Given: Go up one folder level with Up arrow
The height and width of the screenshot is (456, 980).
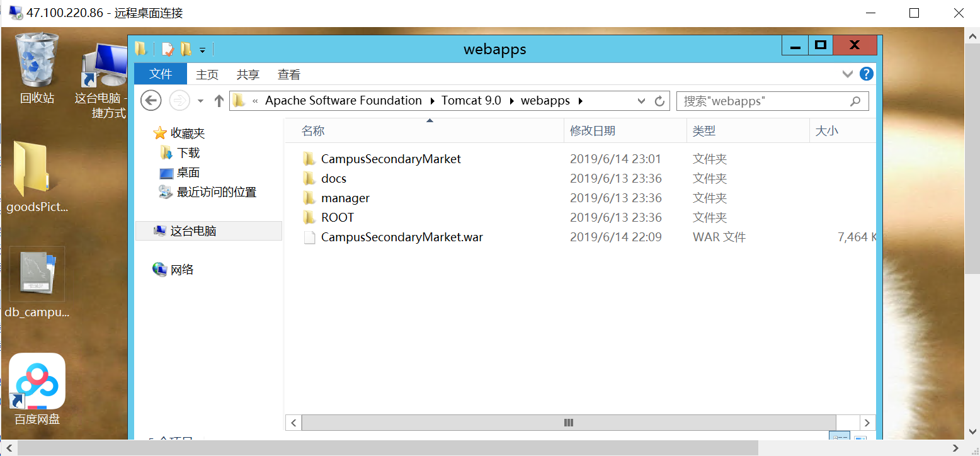Looking at the screenshot, I should [x=219, y=101].
